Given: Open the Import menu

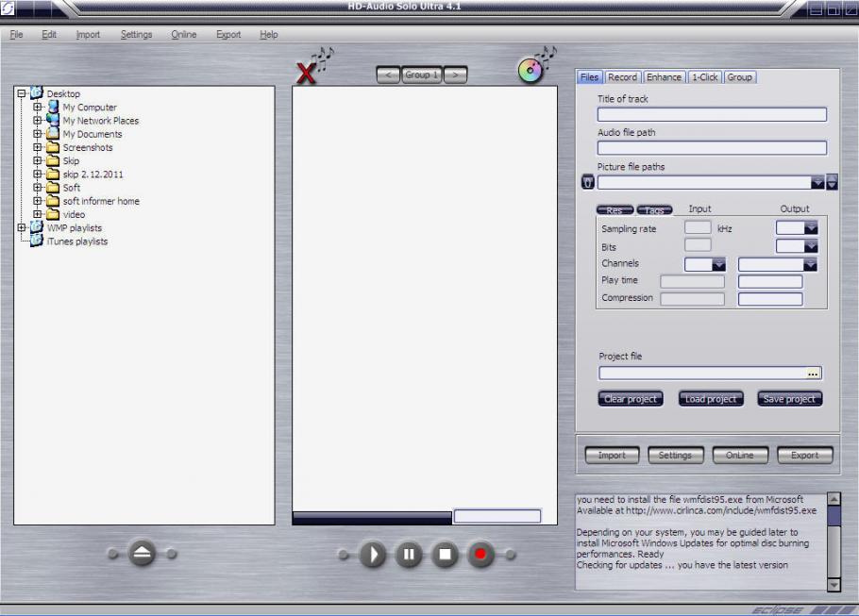Looking at the screenshot, I should (88, 35).
